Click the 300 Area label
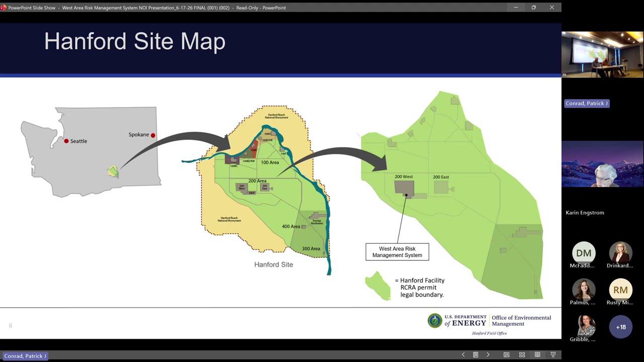 311,249
